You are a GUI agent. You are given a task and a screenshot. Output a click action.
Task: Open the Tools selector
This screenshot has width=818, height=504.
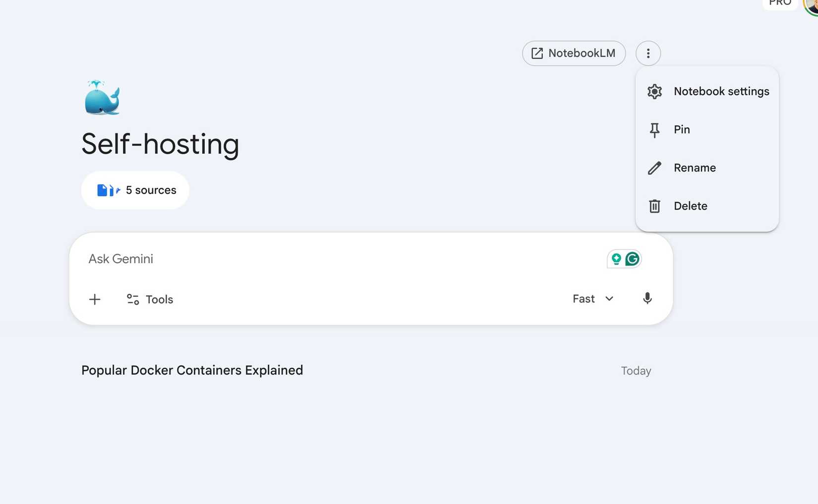pyautogui.click(x=150, y=299)
